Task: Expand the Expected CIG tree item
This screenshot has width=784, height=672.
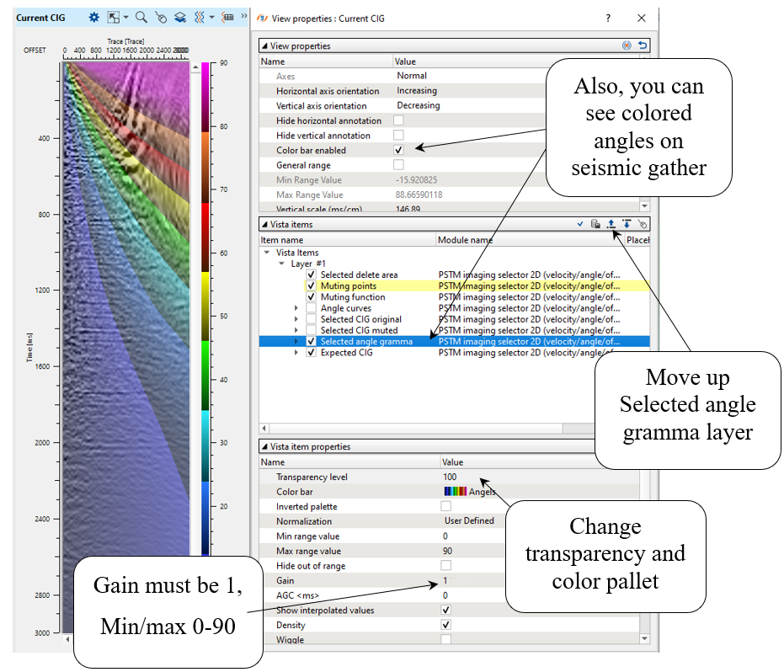Action: [296, 353]
